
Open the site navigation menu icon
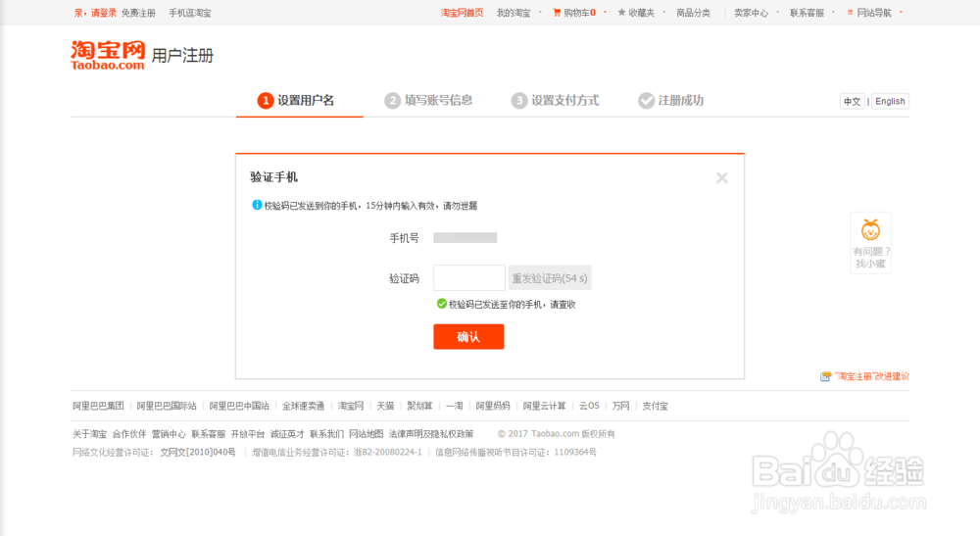tap(850, 13)
